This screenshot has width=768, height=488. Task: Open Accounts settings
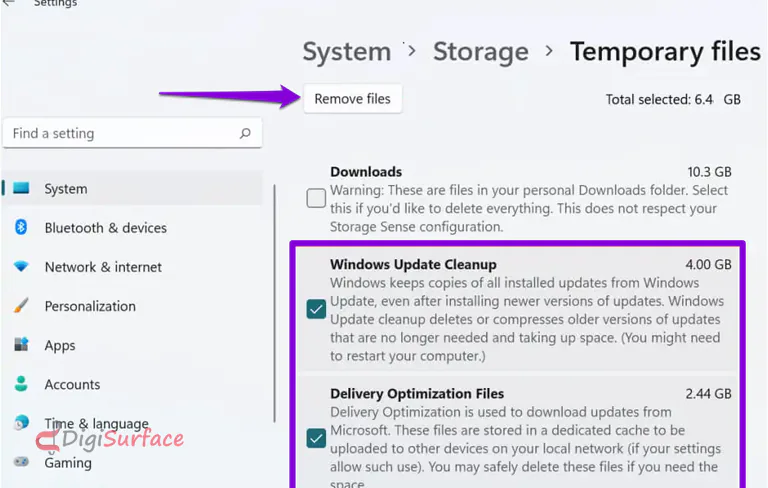pyautogui.click(x=72, y=385)
